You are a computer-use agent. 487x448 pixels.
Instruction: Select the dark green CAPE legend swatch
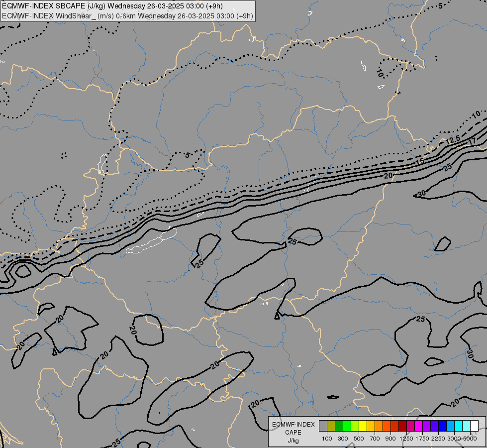(x=339, y=426)
